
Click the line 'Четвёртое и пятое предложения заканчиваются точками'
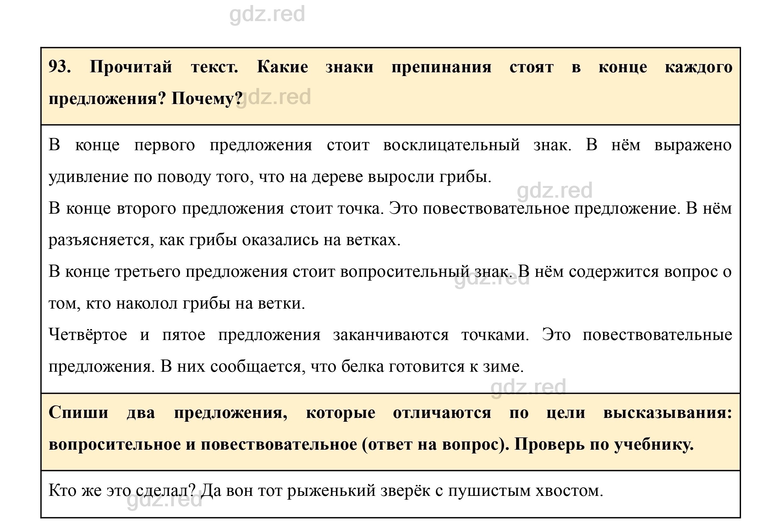[x=390, y=335]
